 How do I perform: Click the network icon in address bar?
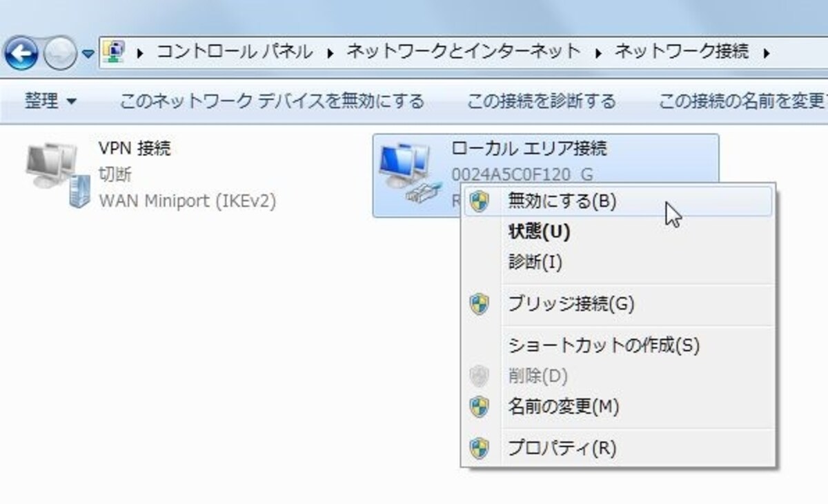coord(115,52)
